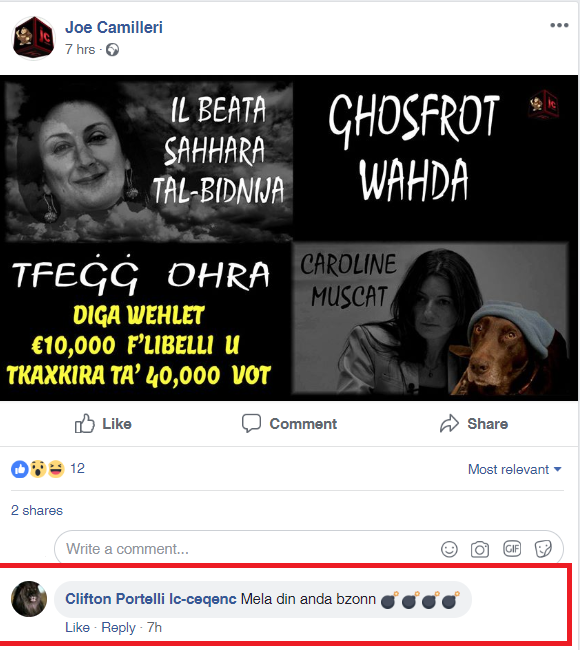Click the Comment speech bubble icon
Image resolution: width=580 pixels, height=650 pixels.
click(251, 424)
